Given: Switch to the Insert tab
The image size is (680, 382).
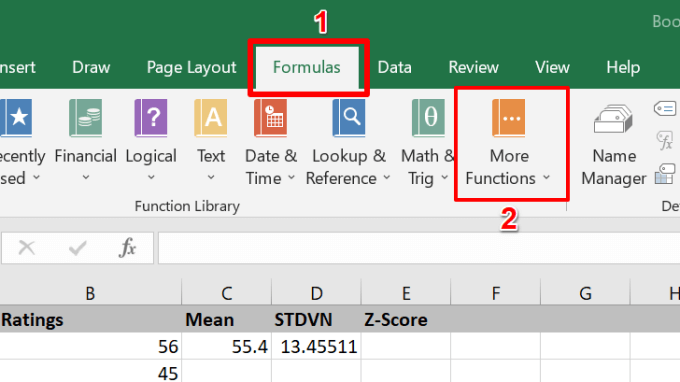Looking at the screenshot, I should [18, 67].
